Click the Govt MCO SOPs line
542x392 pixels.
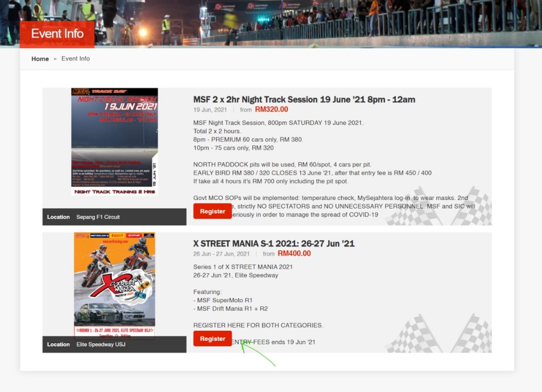pyautogui.click(x=330, y=198)
